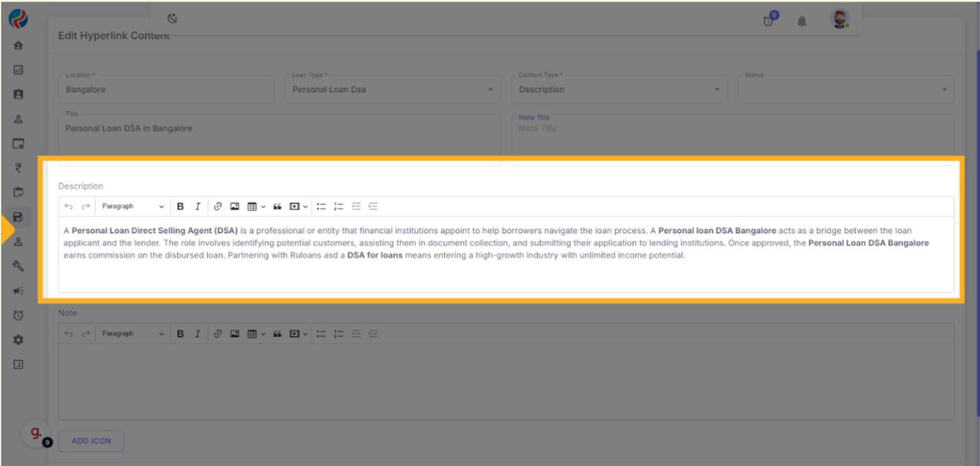Start a bulleted list in the Description editor
This screenshot has width=980, height=466.
322,206
